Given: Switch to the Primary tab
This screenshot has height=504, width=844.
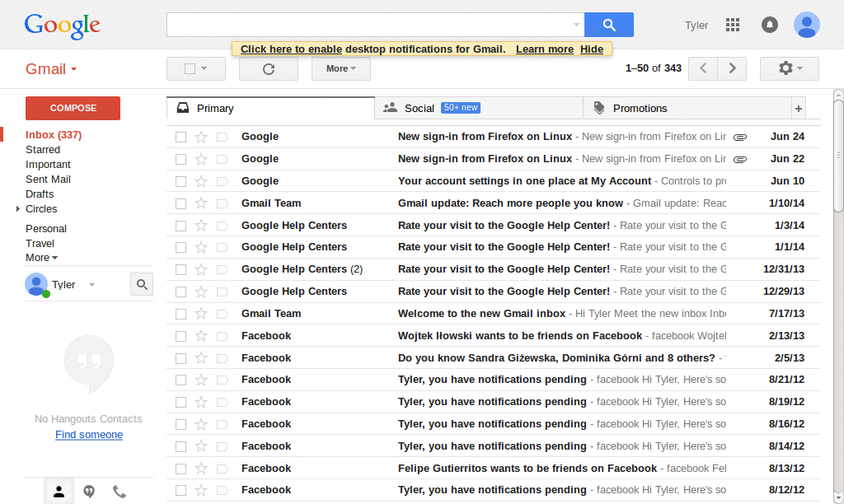Looking at the screenshot, I should point(270,108).
